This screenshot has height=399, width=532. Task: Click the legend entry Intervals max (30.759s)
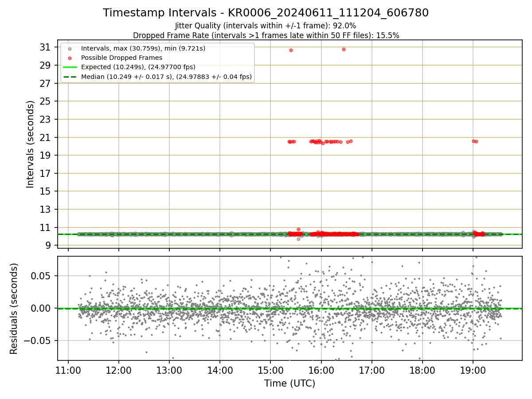pos(143,48)
